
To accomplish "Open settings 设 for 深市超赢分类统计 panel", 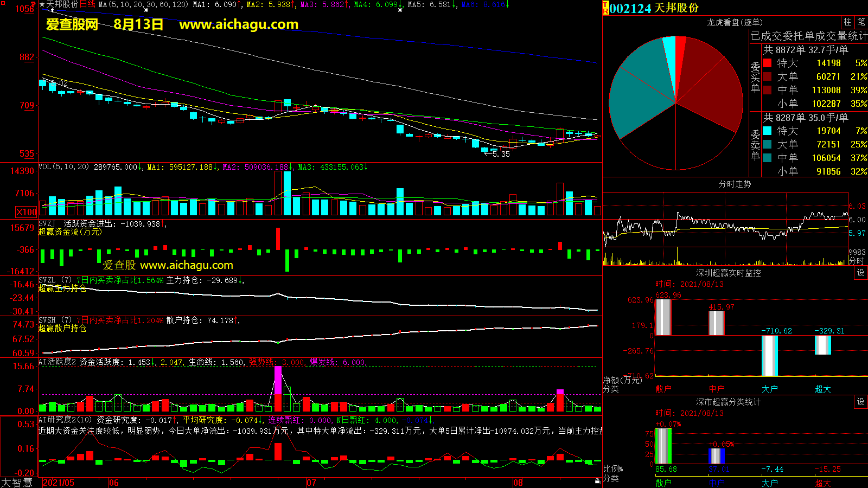I will coord(861,402).
